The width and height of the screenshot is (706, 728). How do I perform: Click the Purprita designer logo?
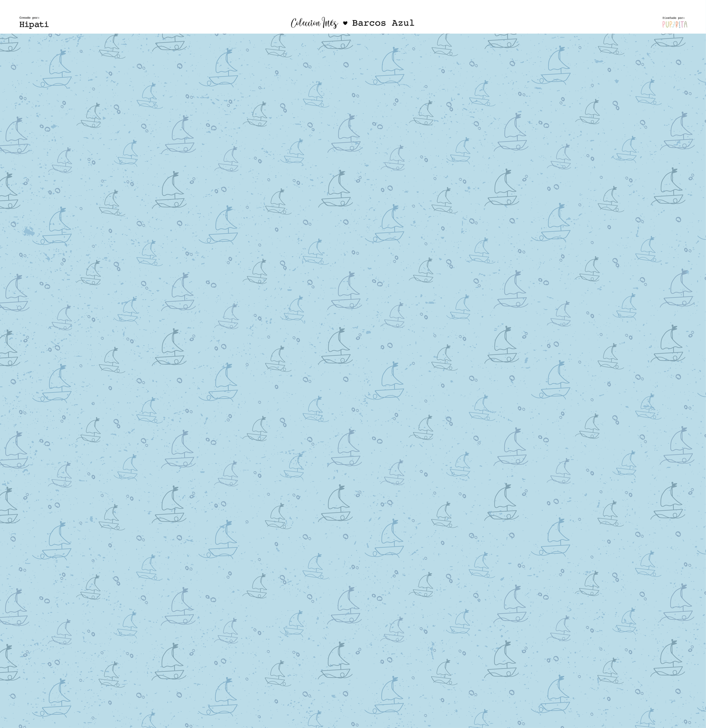[x=675, y=24]
